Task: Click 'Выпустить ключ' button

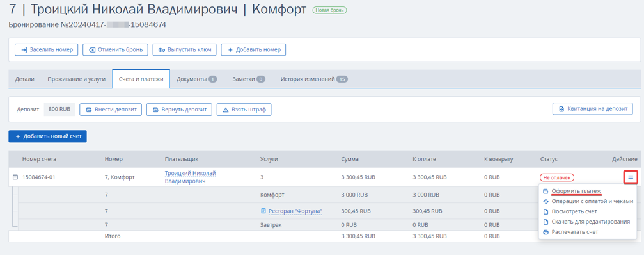Action: tap(184, 50)
